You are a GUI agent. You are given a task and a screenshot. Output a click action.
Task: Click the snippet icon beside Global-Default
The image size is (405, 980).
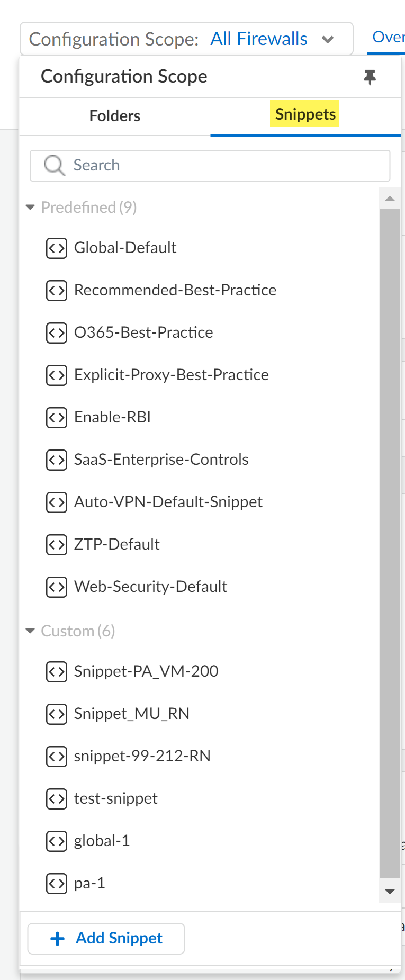point(57,248)
